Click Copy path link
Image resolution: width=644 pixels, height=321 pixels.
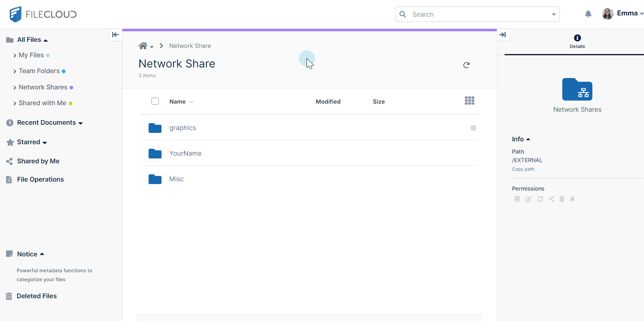tap(523, 169)
